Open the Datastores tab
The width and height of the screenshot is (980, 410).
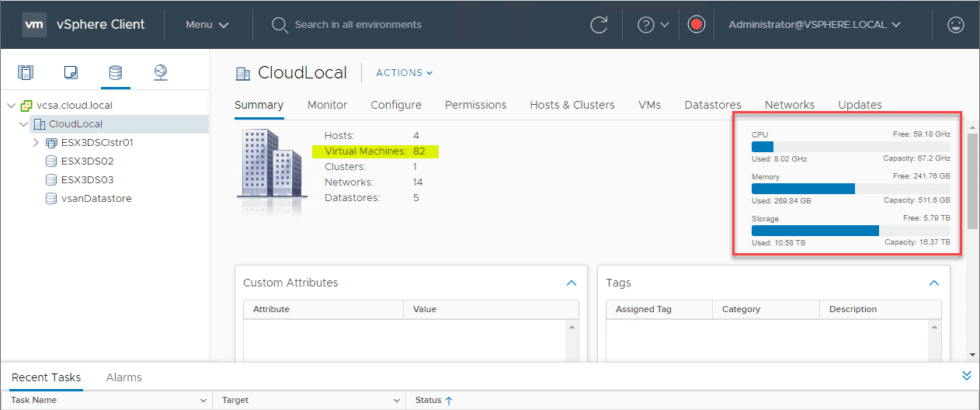coord(712,105)
